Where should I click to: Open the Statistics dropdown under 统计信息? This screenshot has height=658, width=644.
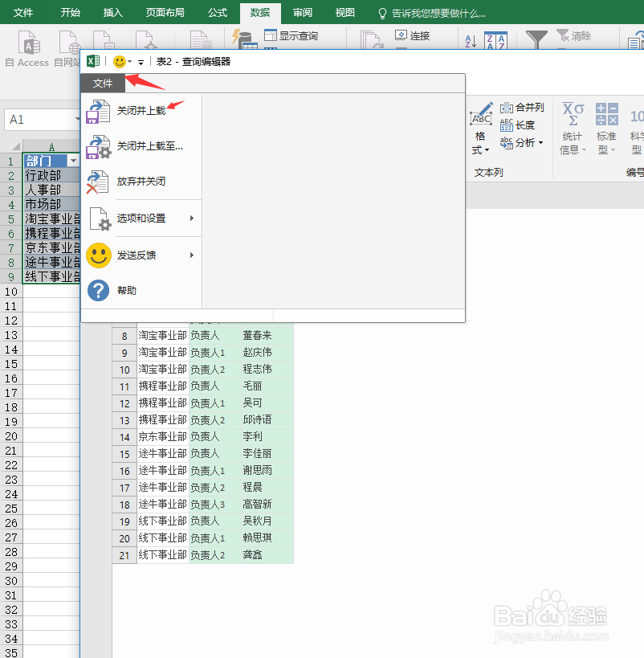click(585, 150)
